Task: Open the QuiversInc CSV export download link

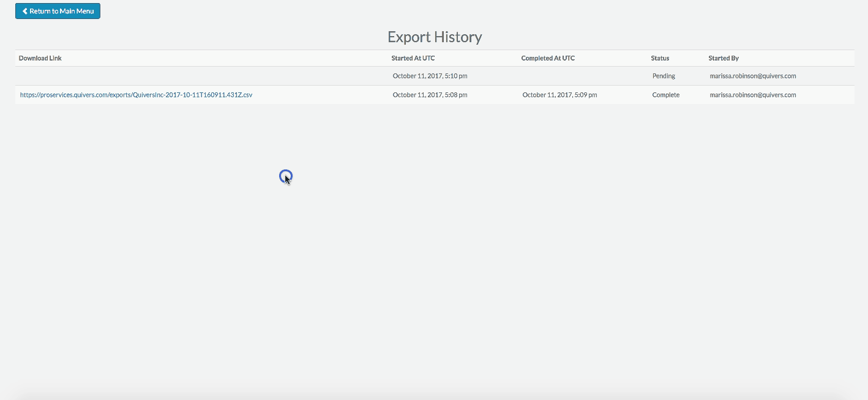Action: [x=136, y=95]
